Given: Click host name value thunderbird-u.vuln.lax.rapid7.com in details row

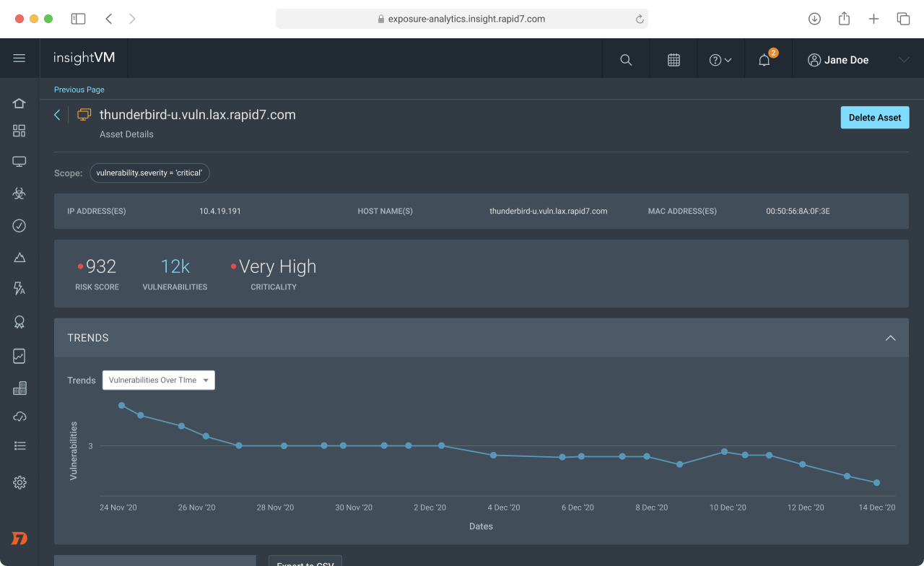Looking at the screenshot, I should (x=549, y=212).
